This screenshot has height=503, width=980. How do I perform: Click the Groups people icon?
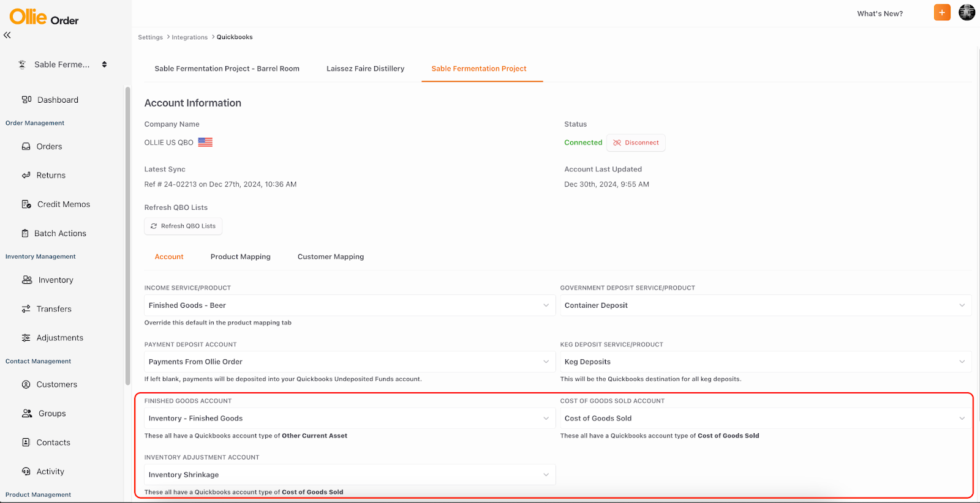27,414
